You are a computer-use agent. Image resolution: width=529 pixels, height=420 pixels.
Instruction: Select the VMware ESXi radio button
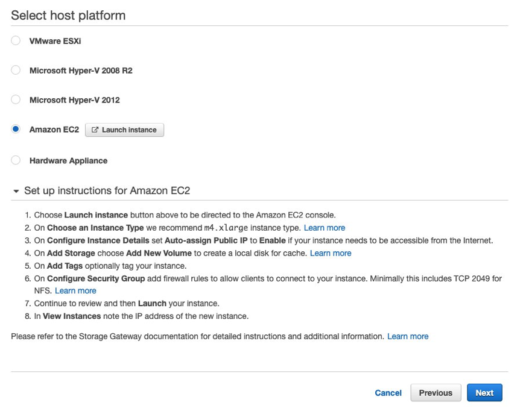tap(16, 41)
